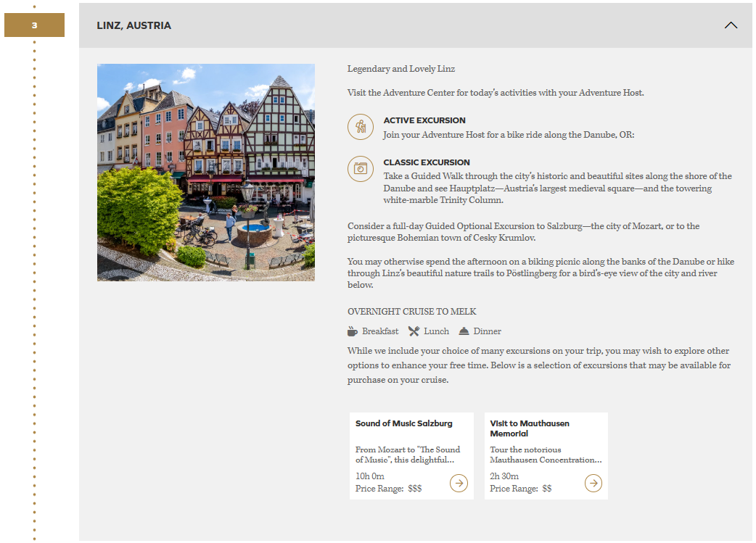Collapse the Linz, Austria section chevron
The width and height of the screenshot is (756, 543).
(x=731, y=25)
